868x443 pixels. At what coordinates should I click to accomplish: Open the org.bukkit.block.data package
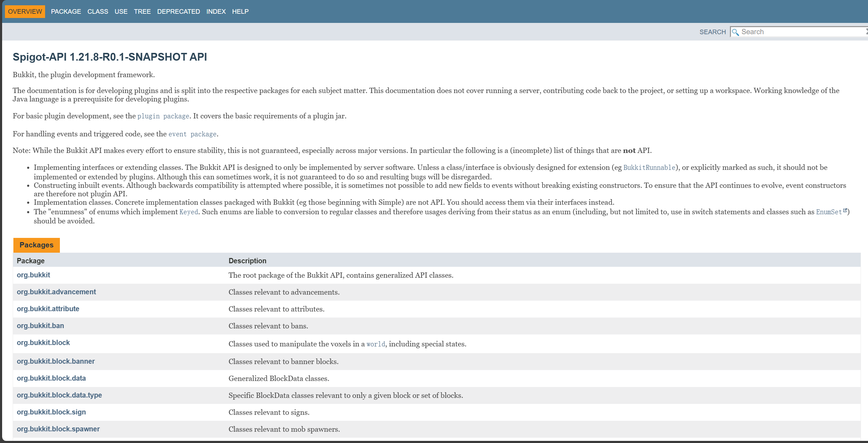click(x=51, y=378)
